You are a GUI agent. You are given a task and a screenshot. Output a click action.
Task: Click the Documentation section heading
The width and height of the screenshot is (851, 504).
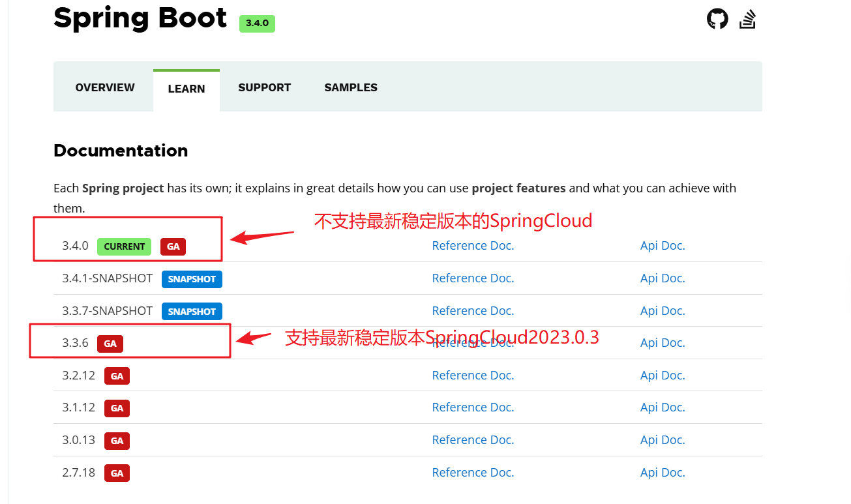click(x=121, y=151)
